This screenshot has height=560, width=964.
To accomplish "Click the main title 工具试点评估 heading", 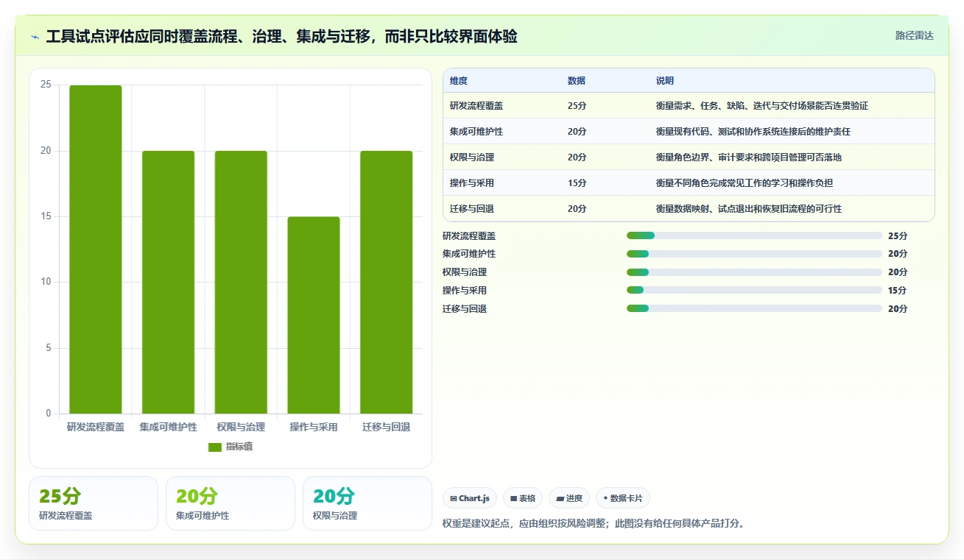I will click(281, 36).
